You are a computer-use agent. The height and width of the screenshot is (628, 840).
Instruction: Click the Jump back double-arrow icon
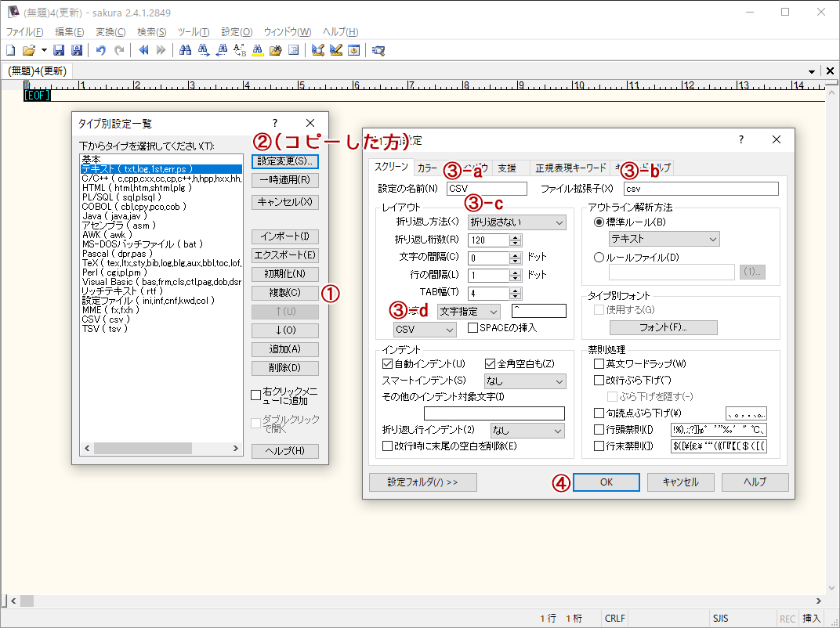point(143,50)
